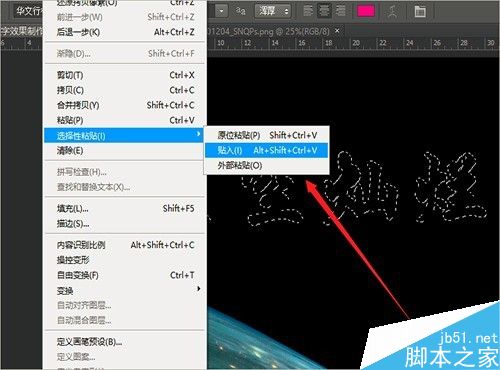Screen dimensions: 500x370
Task: Close the SNQPs.png document tab
Action: click(x=337, y=31)
